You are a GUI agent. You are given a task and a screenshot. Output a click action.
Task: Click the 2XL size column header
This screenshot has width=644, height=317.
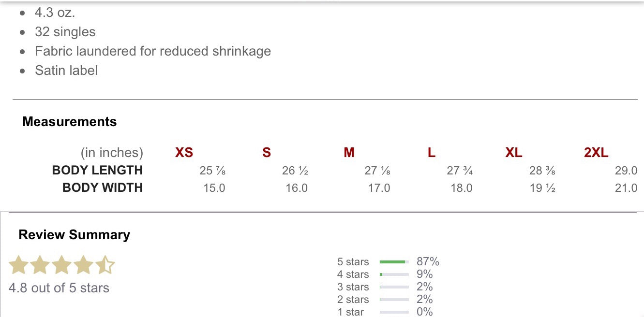tap(596, 153)
